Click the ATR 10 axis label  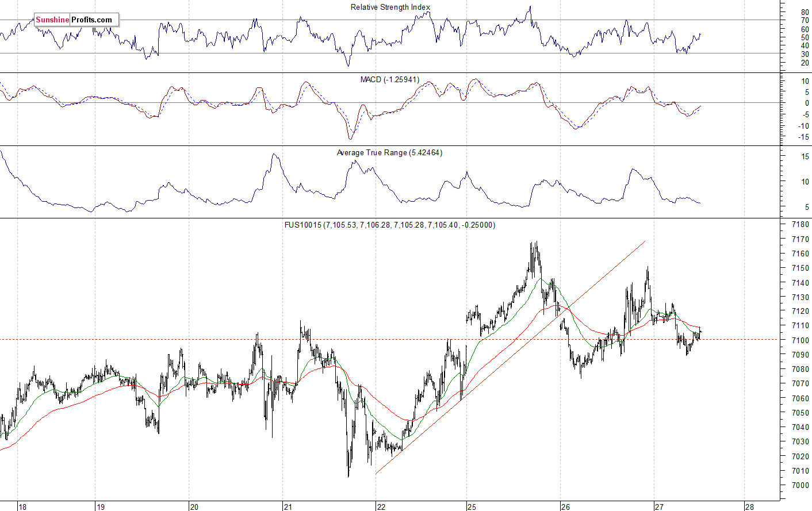click(x=805, y=182)
